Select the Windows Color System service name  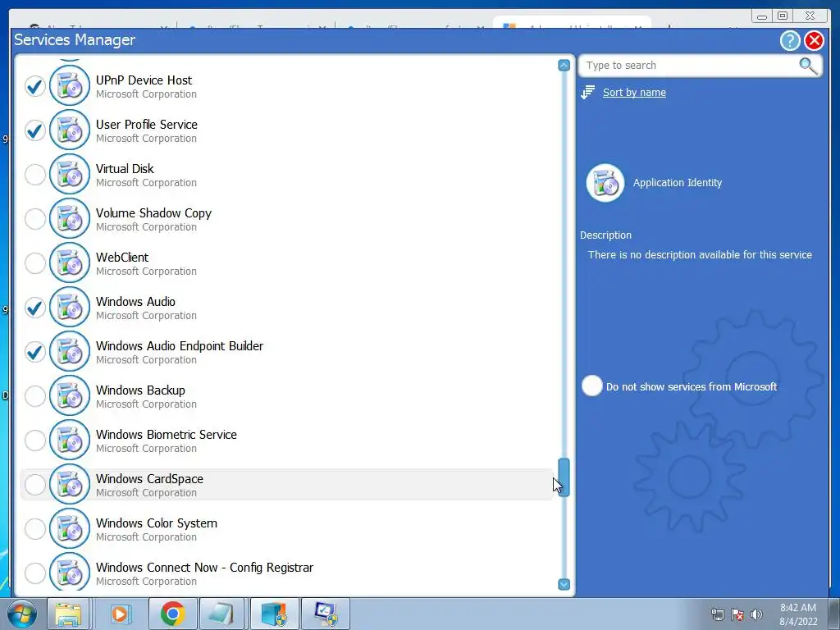point(157,523)
